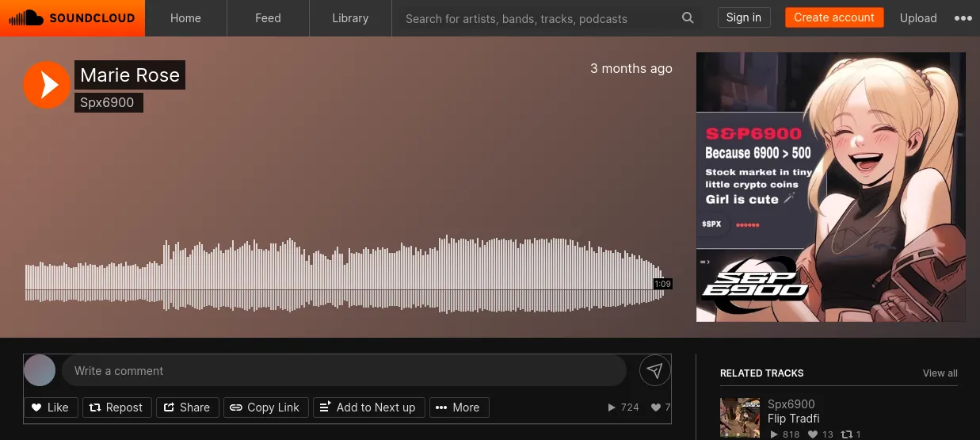Click the commenter avatar circle
The width and height of the screenshot is (980, 440).
pos(40,370)
